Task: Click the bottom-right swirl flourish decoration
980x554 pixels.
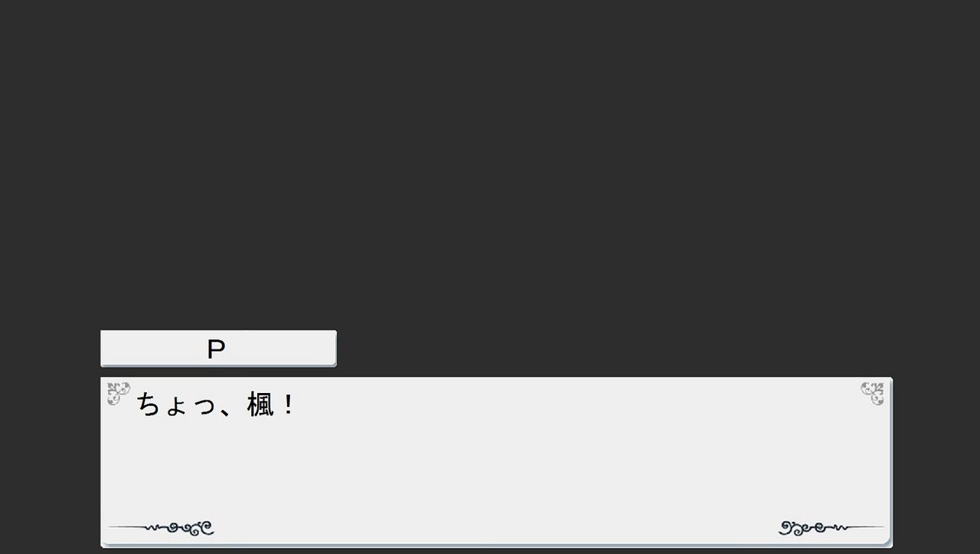Action: click(x=831, y=528)
